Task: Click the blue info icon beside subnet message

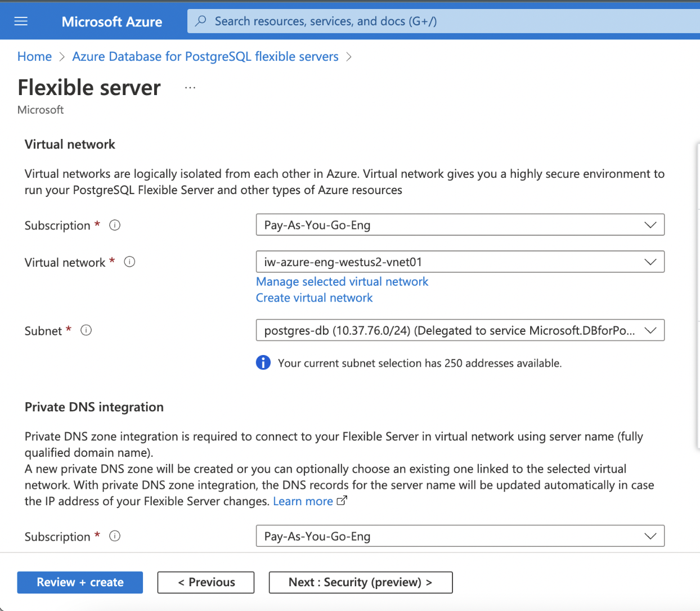Action: [x=263, y=363]
